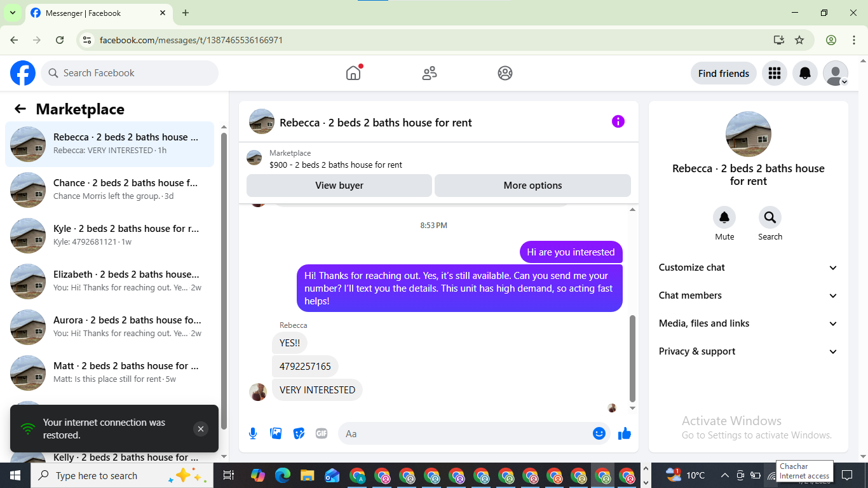Screen dimensions: 868x488
Task: Click the Find friends button
Action: coord(723,73)
